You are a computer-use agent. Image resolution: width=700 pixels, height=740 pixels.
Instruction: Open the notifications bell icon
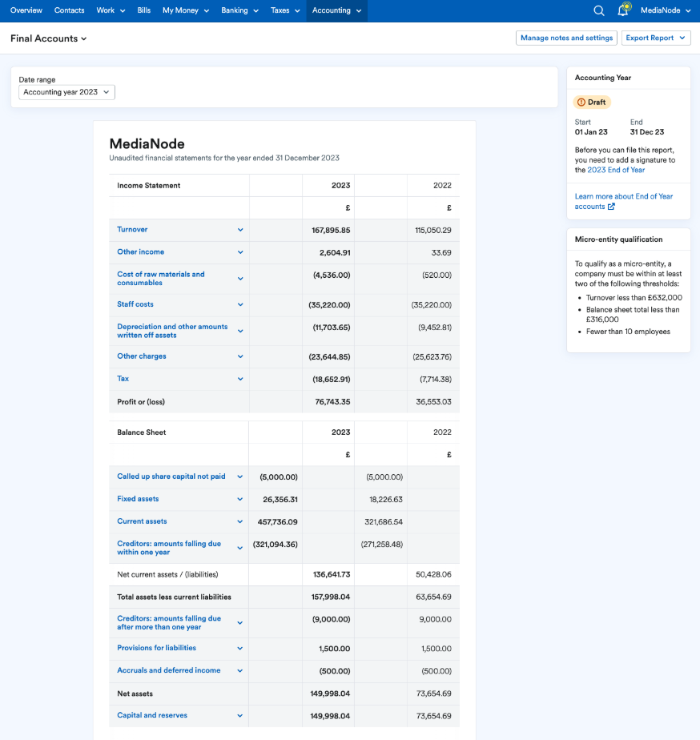(623, 10)
